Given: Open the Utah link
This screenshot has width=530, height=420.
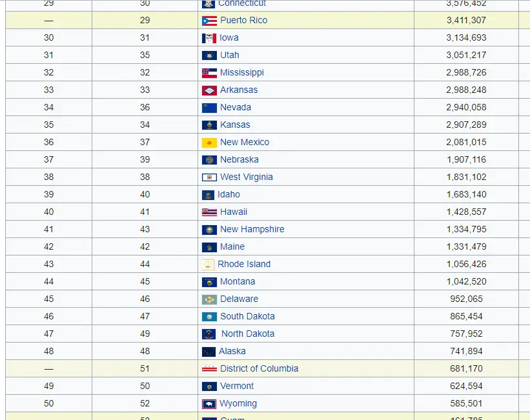Looking at the screenshot, I should 229,55.
